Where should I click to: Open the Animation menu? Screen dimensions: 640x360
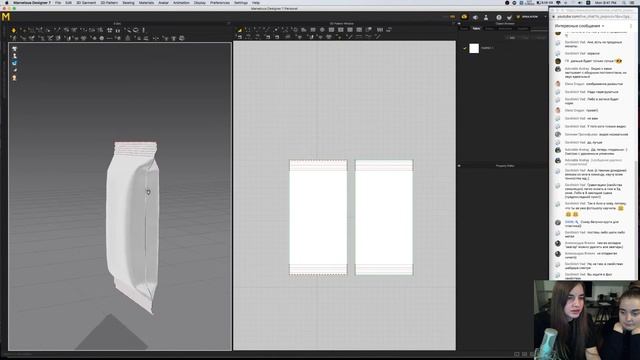click(181, 2)
